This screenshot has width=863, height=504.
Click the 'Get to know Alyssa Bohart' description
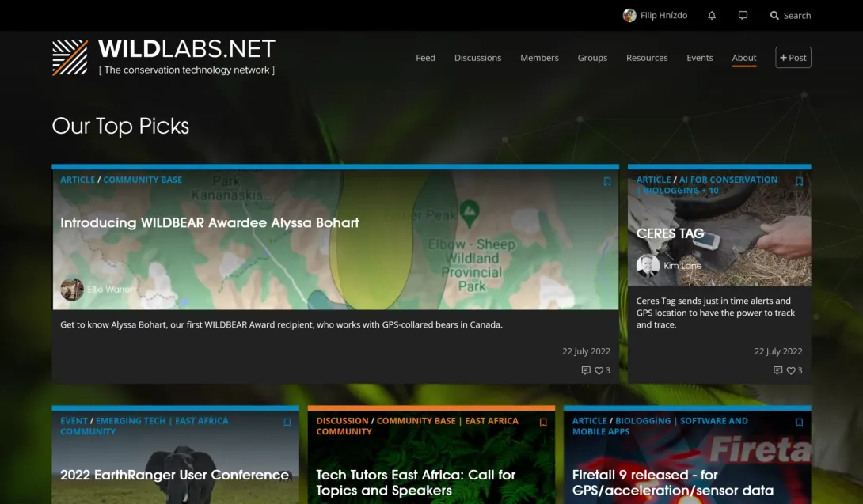click(281, 324)
